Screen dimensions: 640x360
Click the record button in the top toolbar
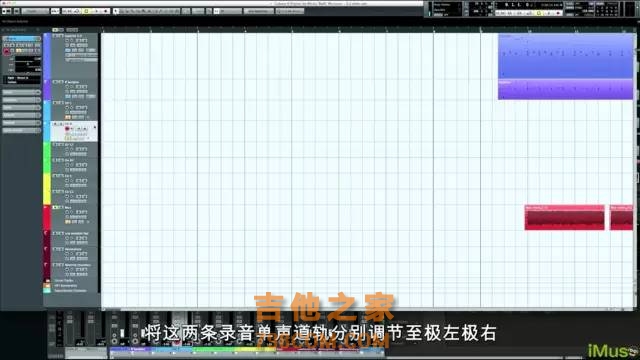click(106, 11)
